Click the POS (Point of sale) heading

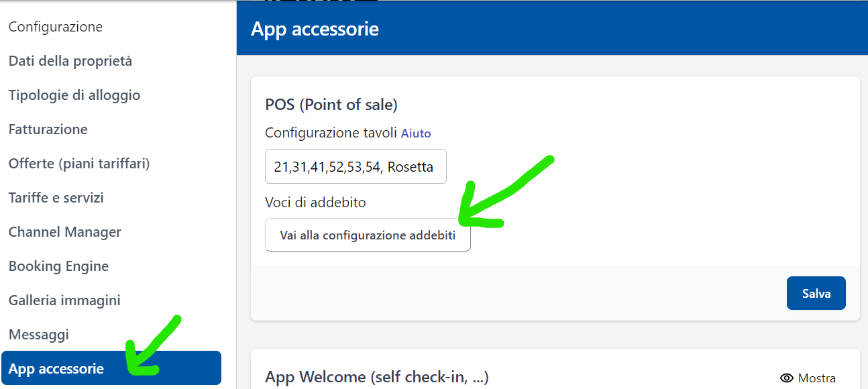tap(331, 105)
